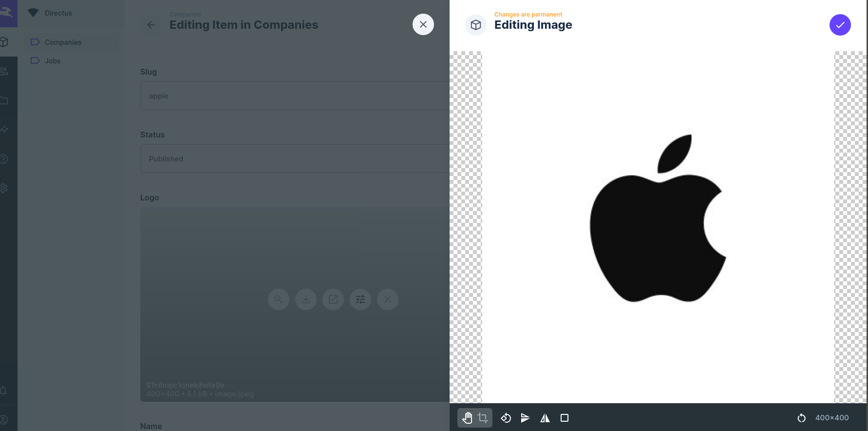Screen dimensions: 868x431
Task: Reset image edits with the circular arrow
Action: point(801,418)
